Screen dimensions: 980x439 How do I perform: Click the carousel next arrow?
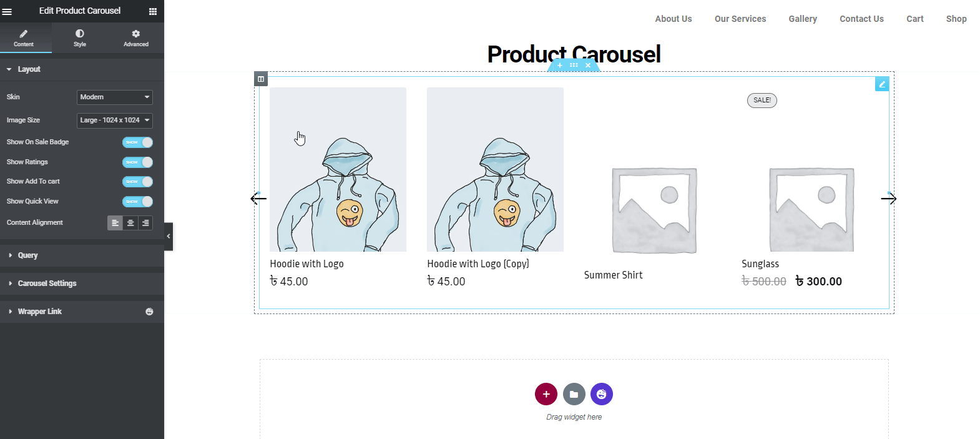pyautogui.click(x=888, y=199)
